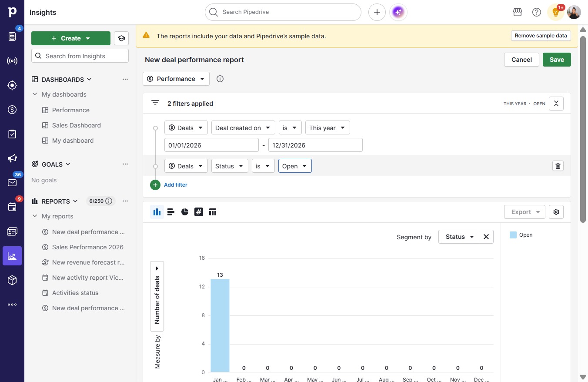Open the Insights chart sidebar icon
588x382 pixels.
coord(12,256)
